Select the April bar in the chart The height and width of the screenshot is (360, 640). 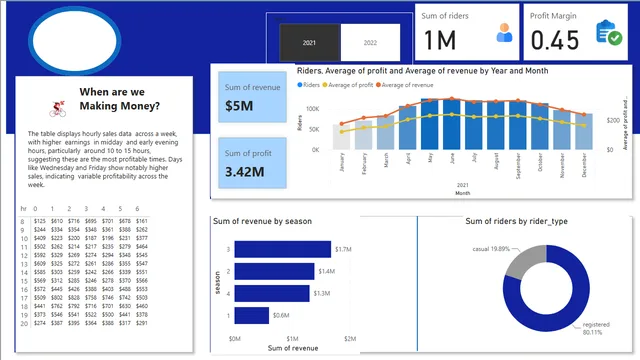click(408, 128)
